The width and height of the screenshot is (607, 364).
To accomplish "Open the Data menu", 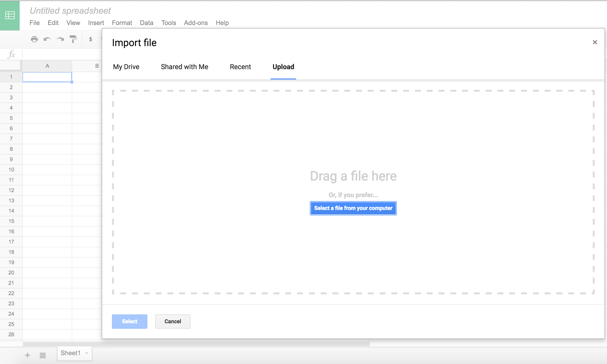I will pyautogui.click(x=147, y=23).
